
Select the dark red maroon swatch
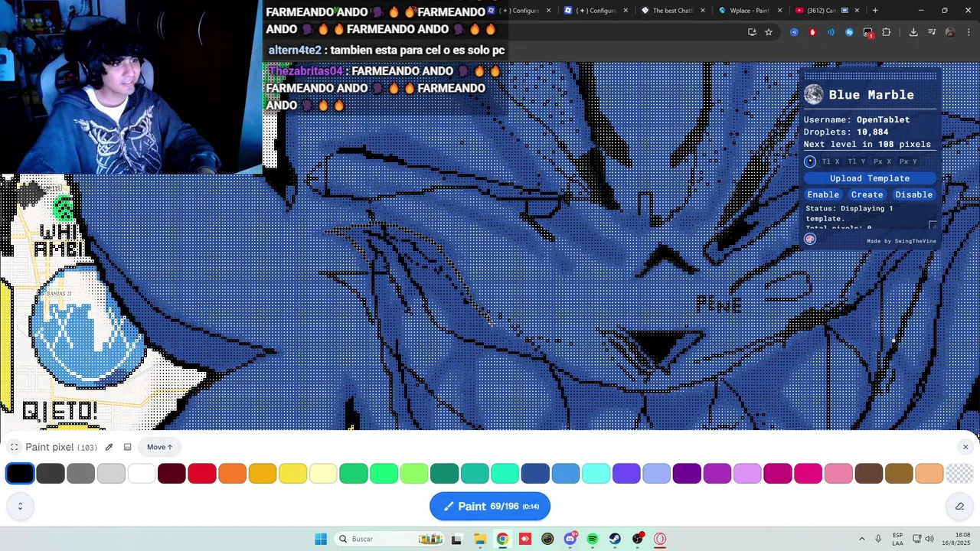[171, 474]
